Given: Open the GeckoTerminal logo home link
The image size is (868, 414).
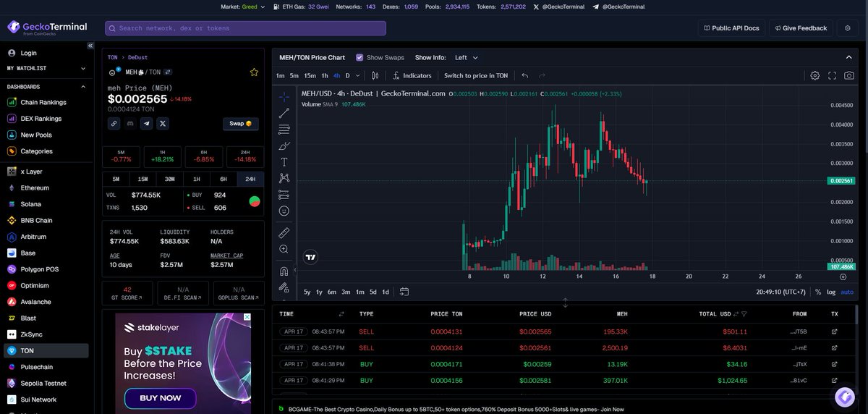Looking at the screenshot, I should pyautogui.click(x=47, y=28).
